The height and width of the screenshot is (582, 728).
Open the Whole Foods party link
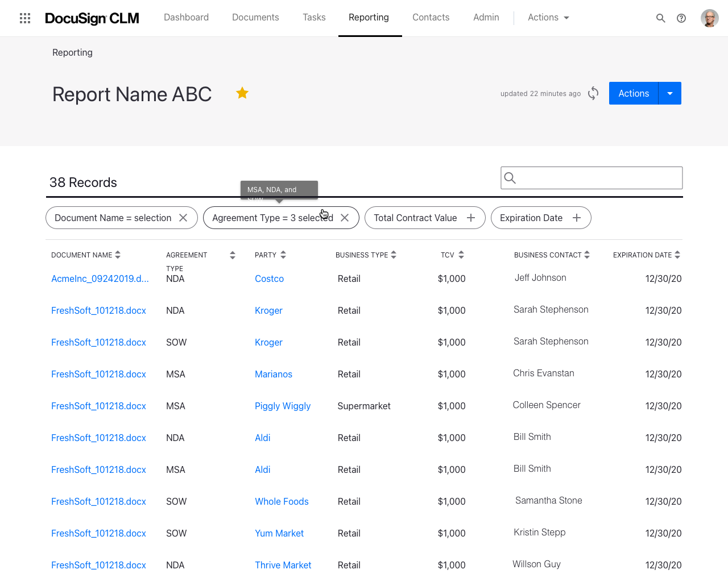[282, 501]
